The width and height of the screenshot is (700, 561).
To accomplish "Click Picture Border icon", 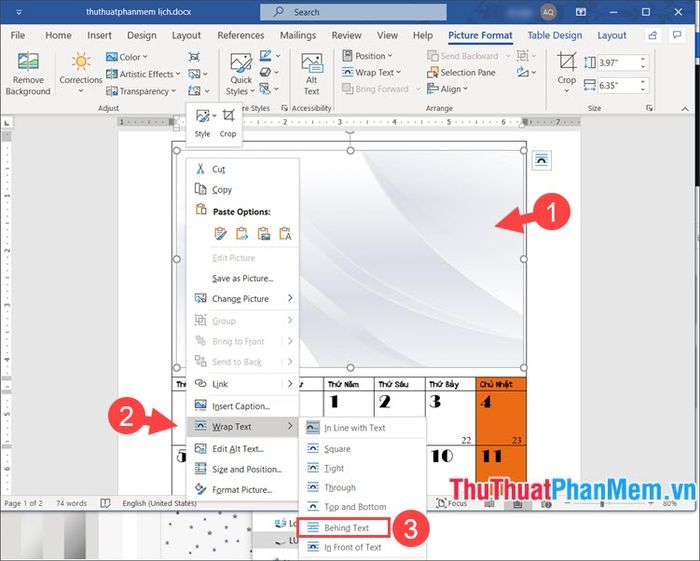I will click(x=270, y=56).
